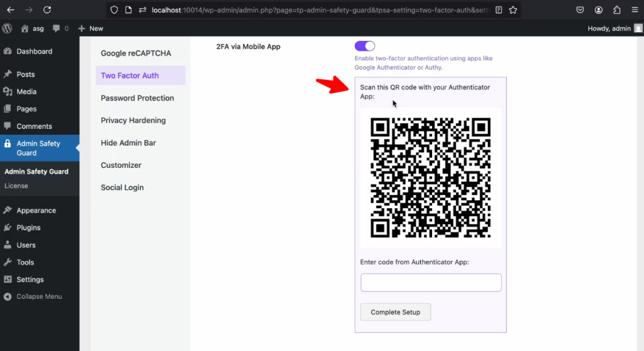Click the WordPress logo icon
Viewport: 644px width, 351px height.
click(x=8, y=28)
